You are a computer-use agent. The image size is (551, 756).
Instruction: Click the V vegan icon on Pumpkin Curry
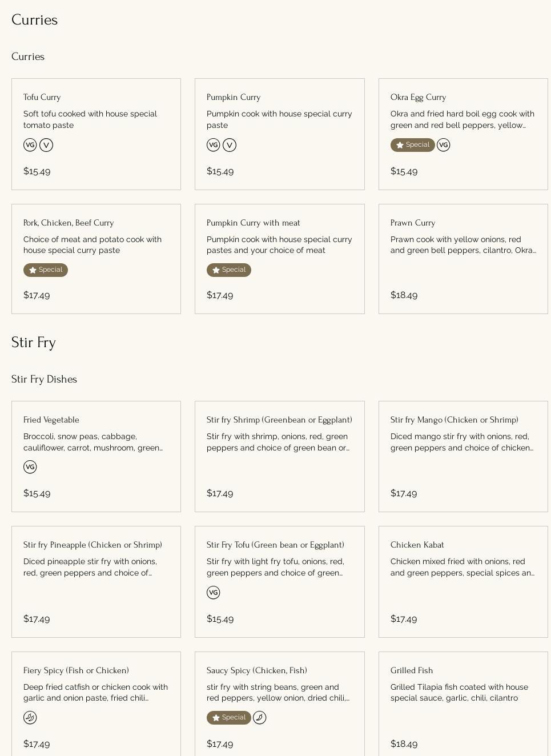[230, 145]
